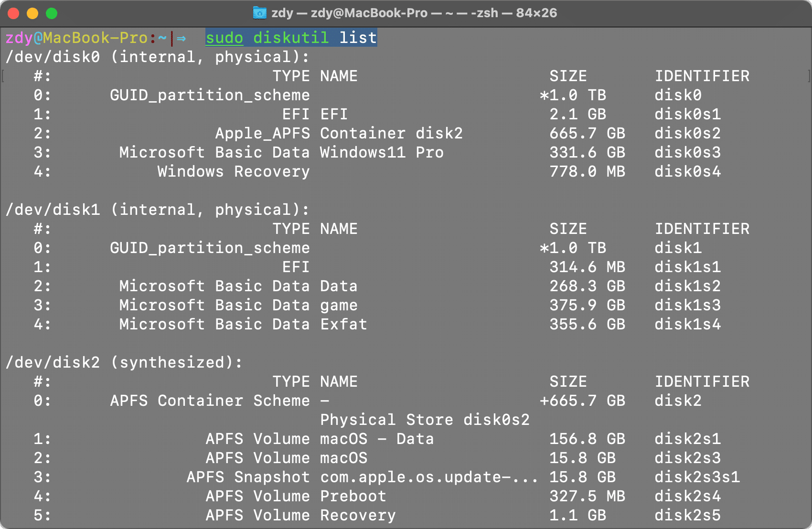Screen dimensions: 812x529
Task: Click the '/dev/disk1 (internal, physical):' heading
Action: 158,210
